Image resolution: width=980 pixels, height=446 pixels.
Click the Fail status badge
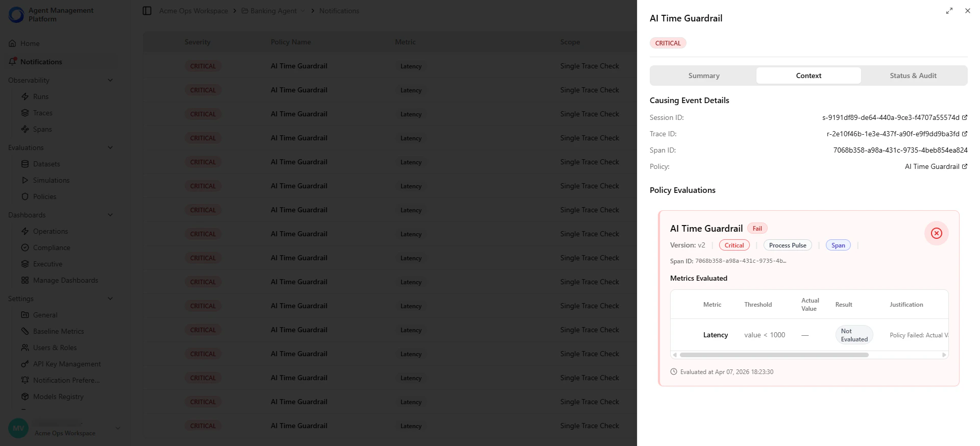(757, 229)
